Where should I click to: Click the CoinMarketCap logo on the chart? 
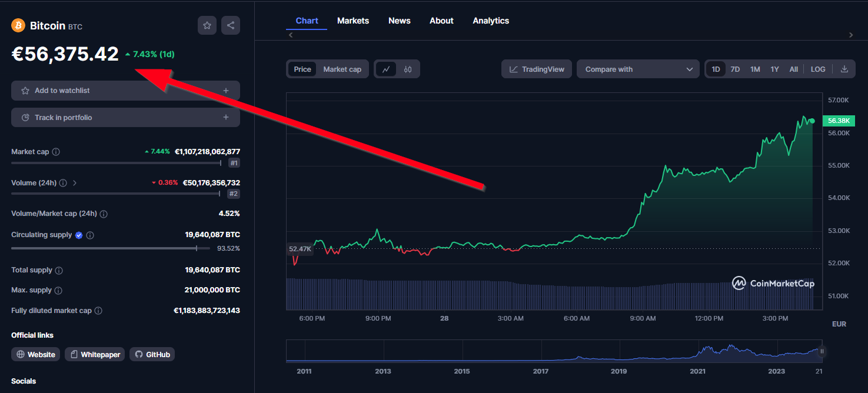773,284
